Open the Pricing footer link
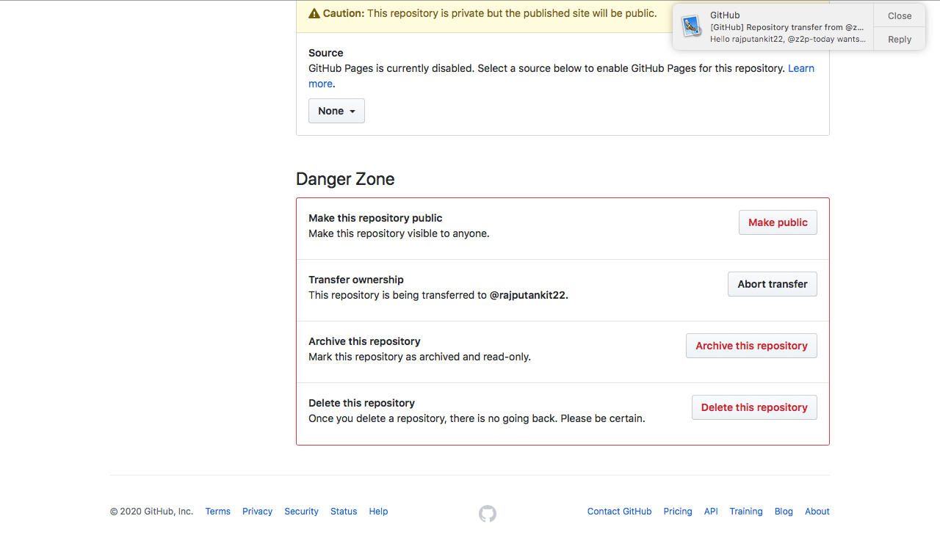 pos(678,512)
